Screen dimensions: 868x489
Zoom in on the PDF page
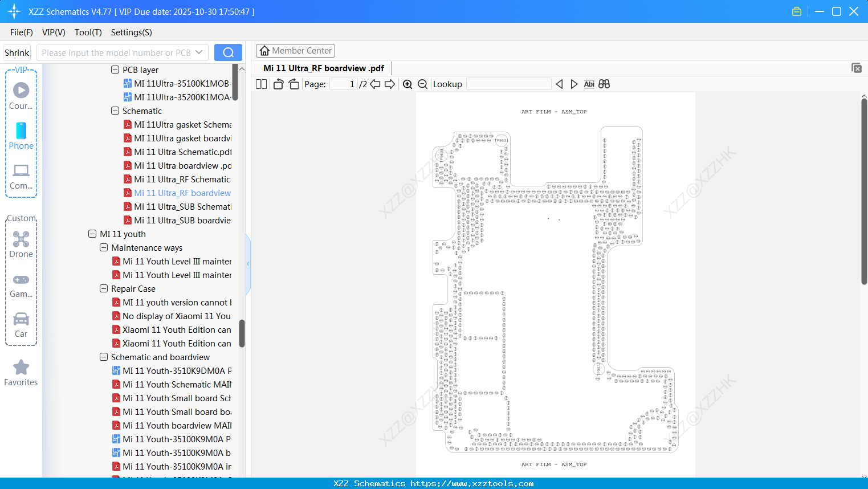(407, 84)
